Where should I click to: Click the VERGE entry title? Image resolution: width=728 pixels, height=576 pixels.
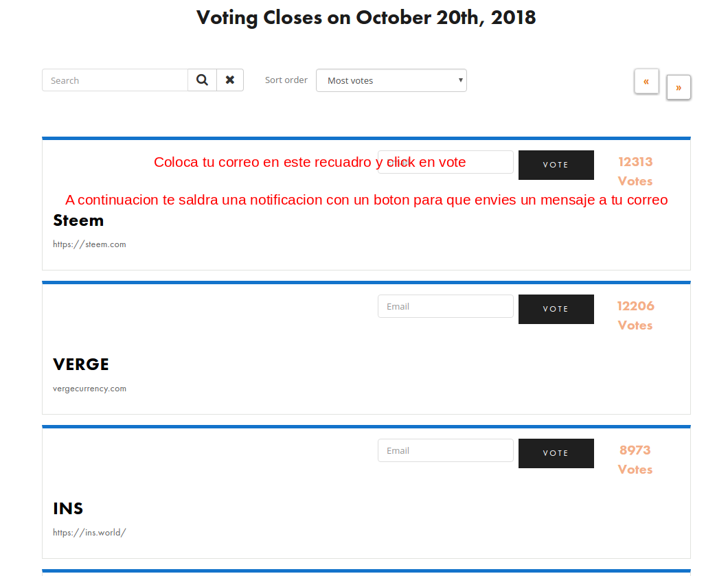[81, 365]
